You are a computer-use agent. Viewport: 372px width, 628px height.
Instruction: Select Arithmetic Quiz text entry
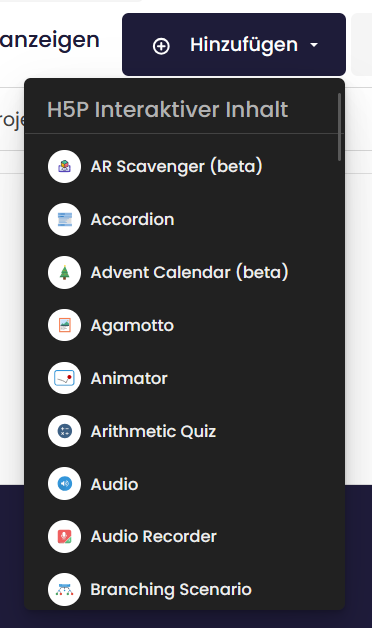153,431
